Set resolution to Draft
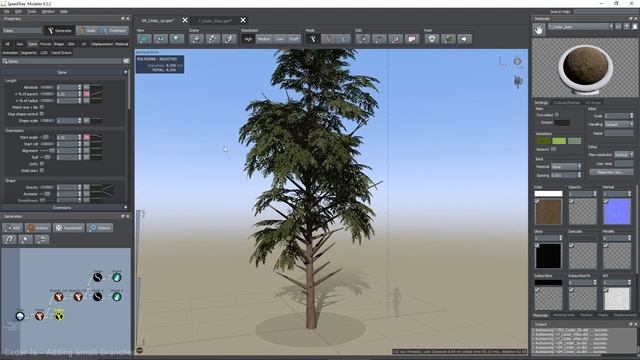 pos(293,39)
